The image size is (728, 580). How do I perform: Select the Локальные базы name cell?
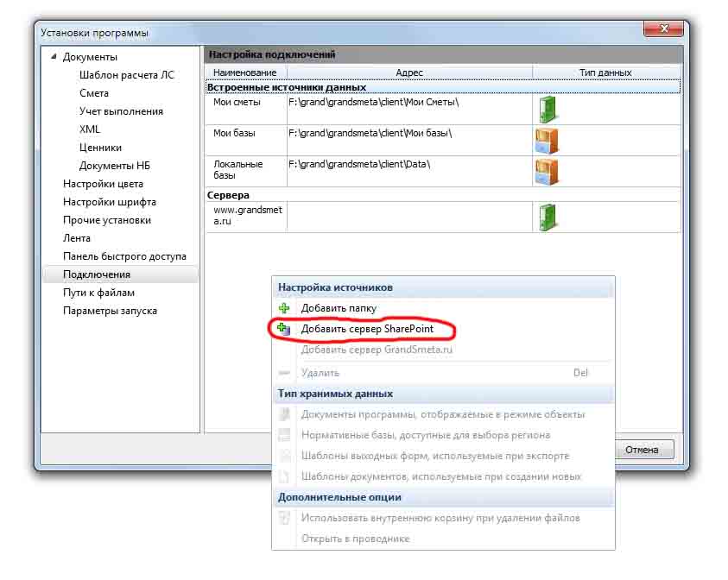point(245,172)
